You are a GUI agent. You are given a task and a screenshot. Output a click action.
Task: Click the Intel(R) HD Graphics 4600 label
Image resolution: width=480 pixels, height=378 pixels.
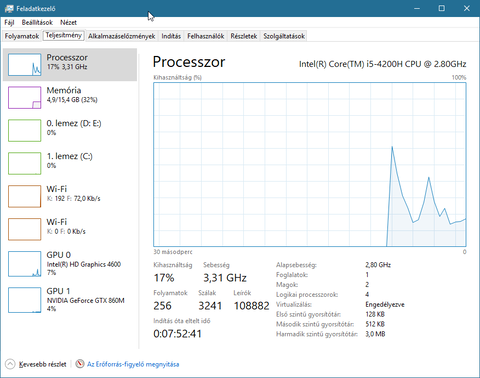[x=84, y=264]
